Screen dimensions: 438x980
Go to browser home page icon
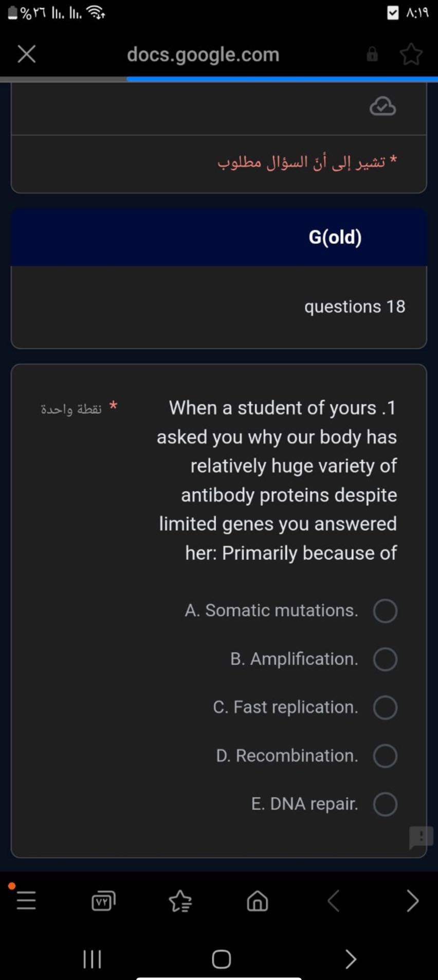coord(258,901)
